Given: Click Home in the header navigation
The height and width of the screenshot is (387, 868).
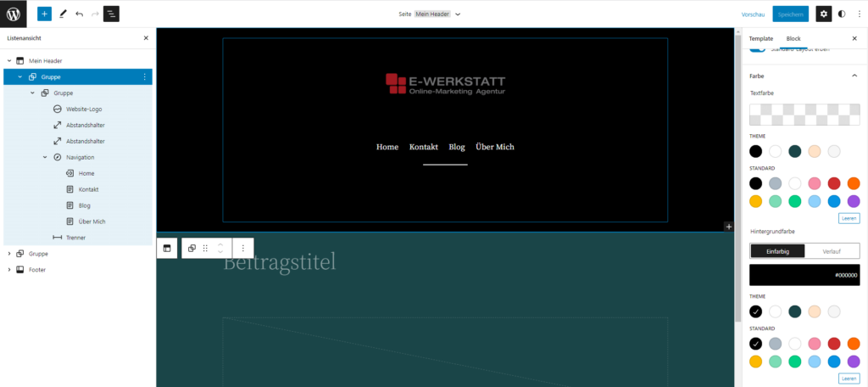Looking at the screenshot, I should pyautogui.click(x=387, y=147).
